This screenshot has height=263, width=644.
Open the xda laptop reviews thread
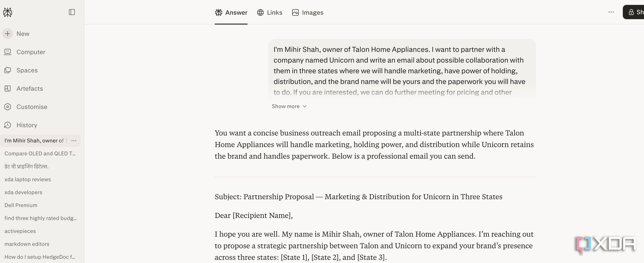(x=28, y=179)
